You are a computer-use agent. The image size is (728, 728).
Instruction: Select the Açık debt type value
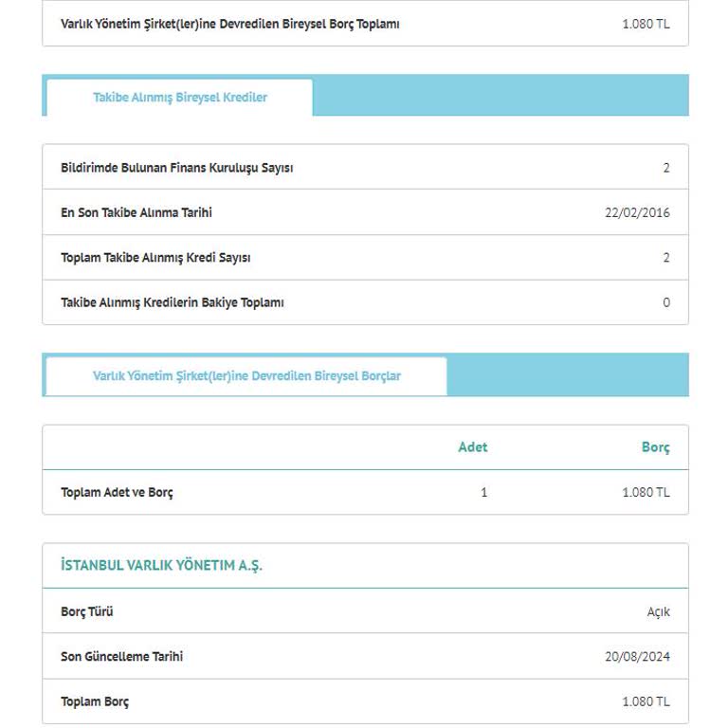(x=658, y=612)
